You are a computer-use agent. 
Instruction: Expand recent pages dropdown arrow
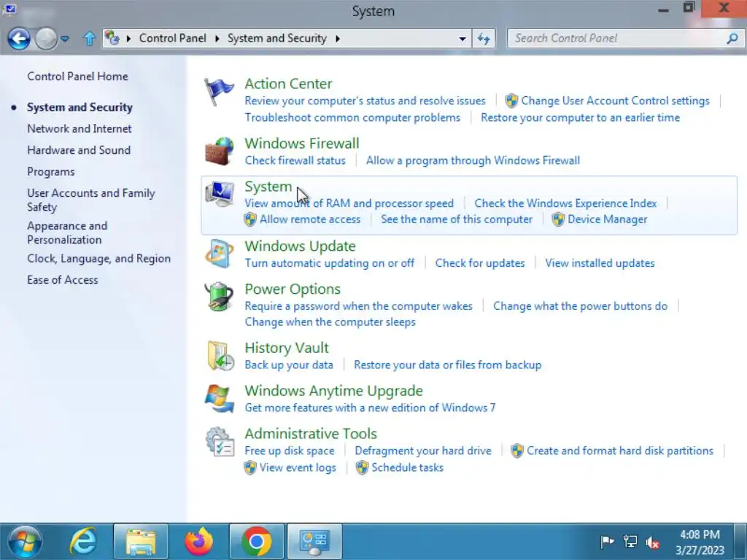point(65,39)
